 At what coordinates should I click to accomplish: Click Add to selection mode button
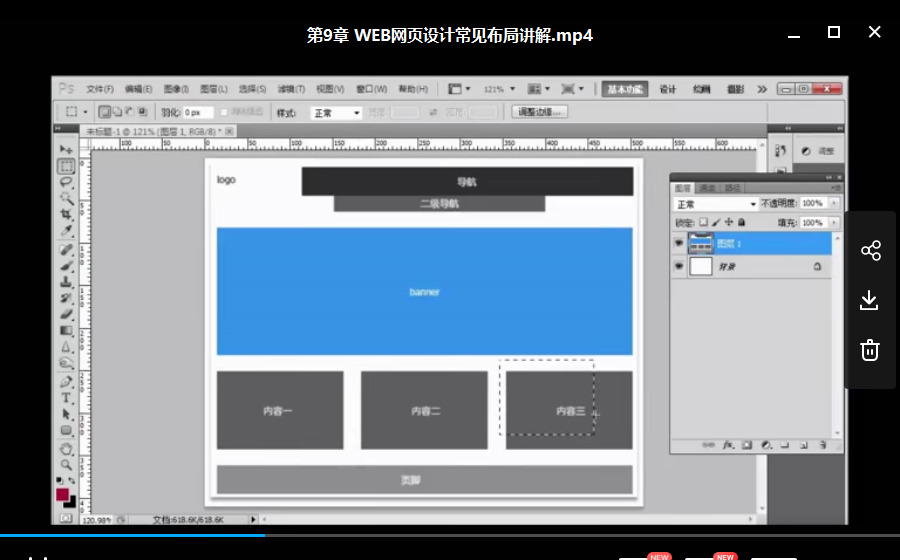(117, 112)
